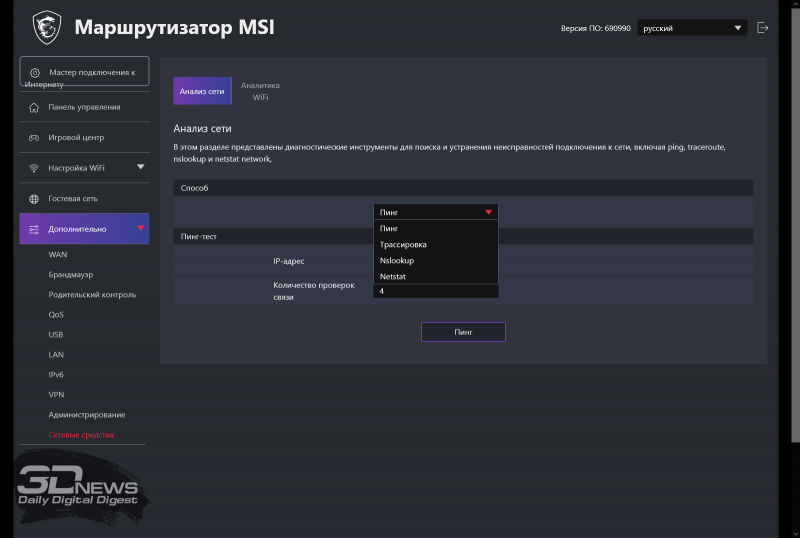Choose Netstat from the method list
This screenshot has width=800, height=538.
pos(436,276)
